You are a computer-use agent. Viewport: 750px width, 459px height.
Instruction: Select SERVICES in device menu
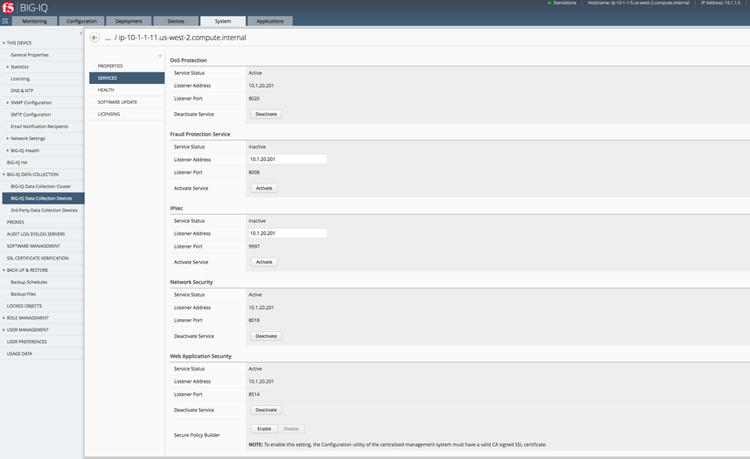(127, 78)
